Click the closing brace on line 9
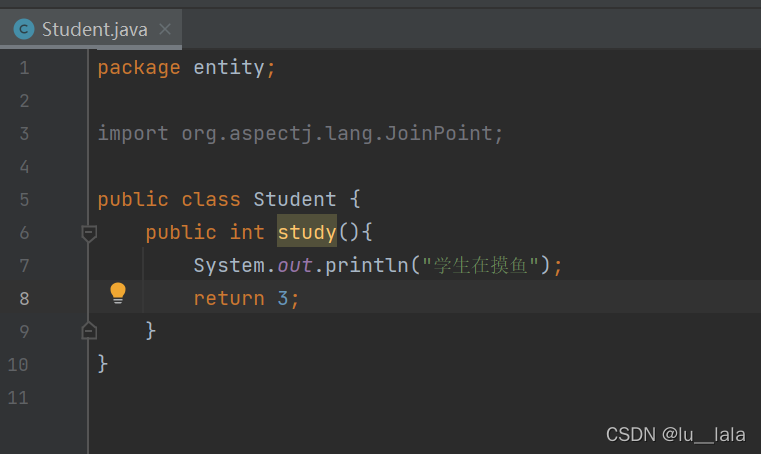 coord(150,331)
